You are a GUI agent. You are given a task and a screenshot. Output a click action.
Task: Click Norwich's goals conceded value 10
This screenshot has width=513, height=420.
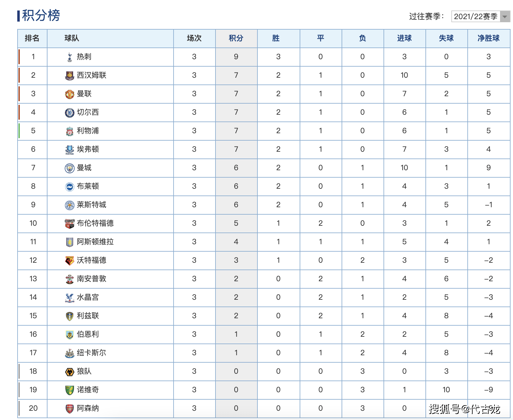446,390
